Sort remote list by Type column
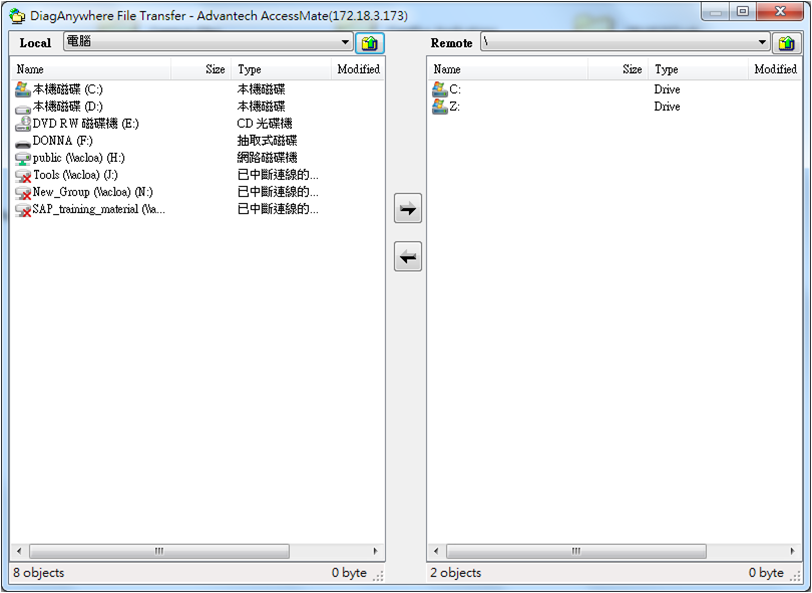This screenshot has width=812, height=593. [x=698, y=69]
